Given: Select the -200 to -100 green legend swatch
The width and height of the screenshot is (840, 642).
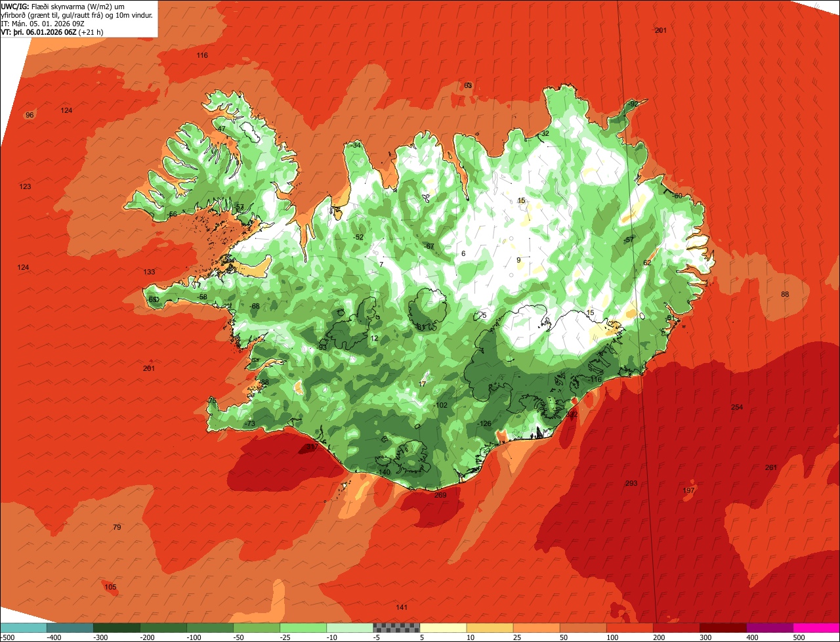Looking at the screenshot, I should point(163,628).
